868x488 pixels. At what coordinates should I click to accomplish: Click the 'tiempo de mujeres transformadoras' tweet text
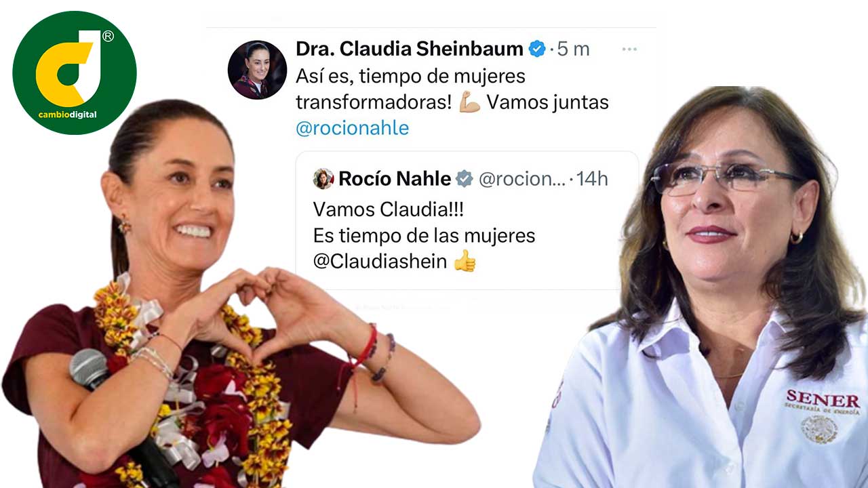410,89
